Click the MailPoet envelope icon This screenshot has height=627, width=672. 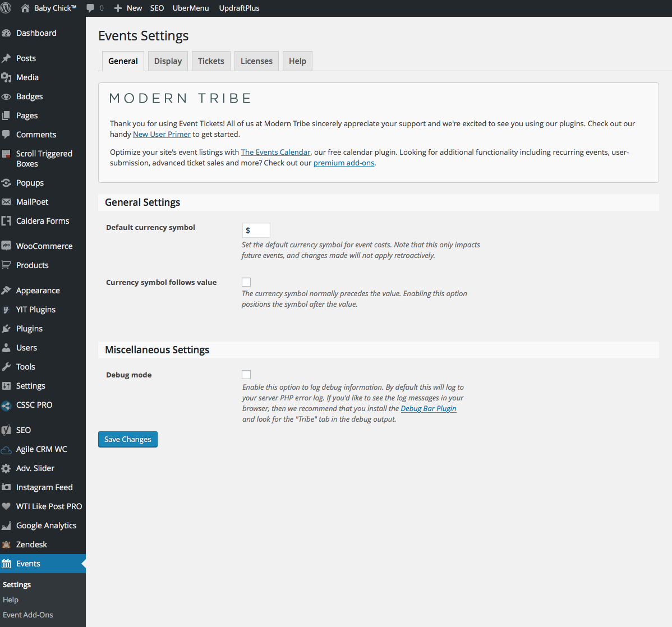(x=6, y=202)
